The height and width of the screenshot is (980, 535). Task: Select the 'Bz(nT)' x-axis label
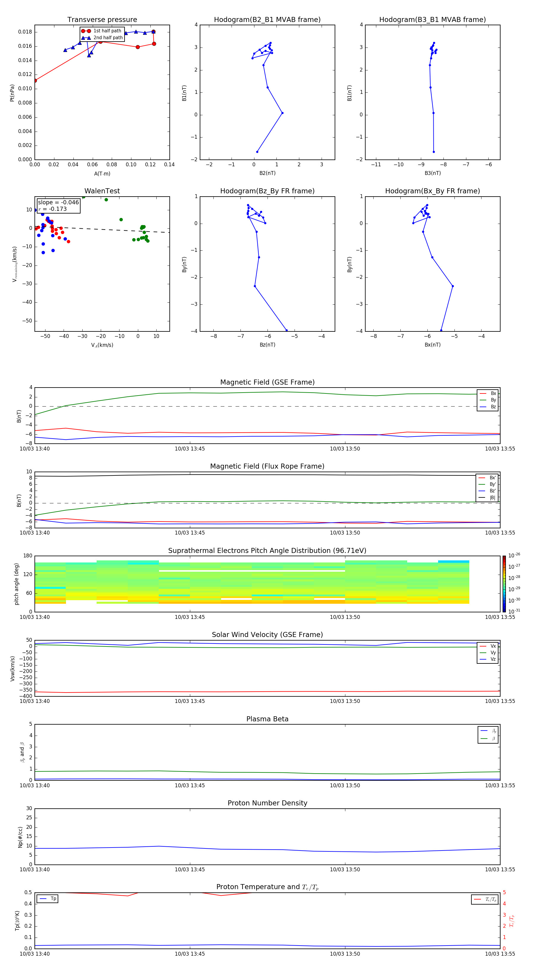pos(267,345)
